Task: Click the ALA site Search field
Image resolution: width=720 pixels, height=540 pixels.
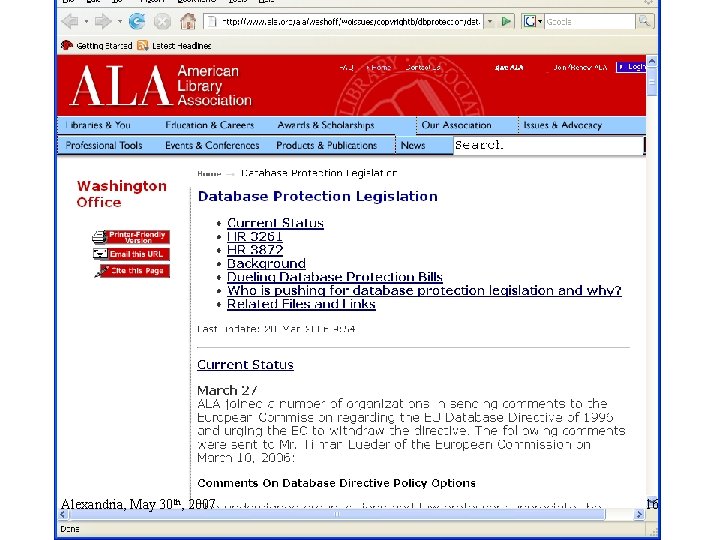Action: [x=549, y=145]
